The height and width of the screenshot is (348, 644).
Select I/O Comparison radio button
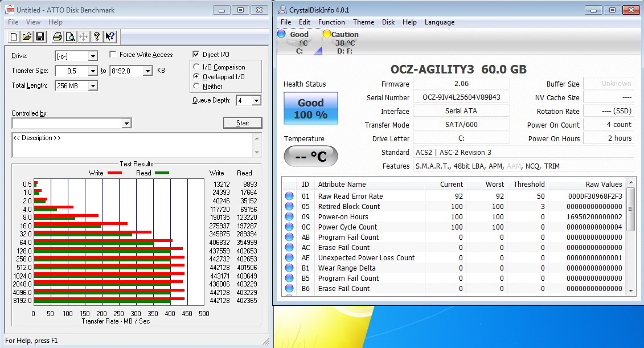click(196, 67)
